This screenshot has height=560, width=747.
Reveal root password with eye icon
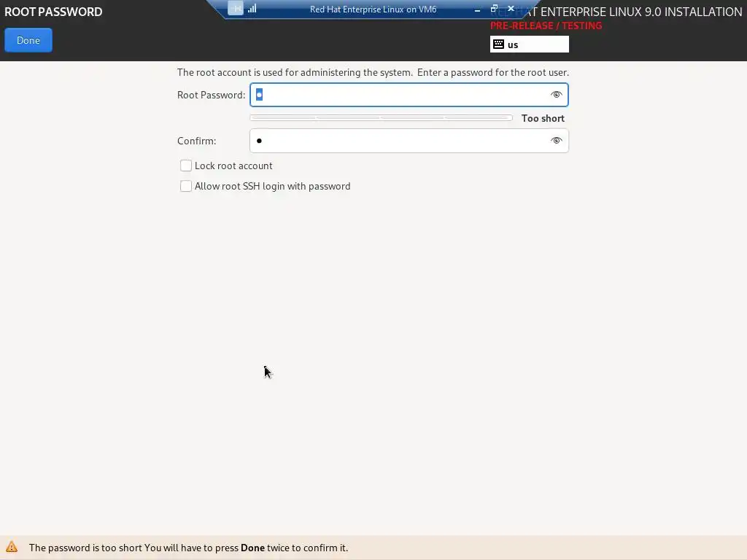[x=556, y=95]
